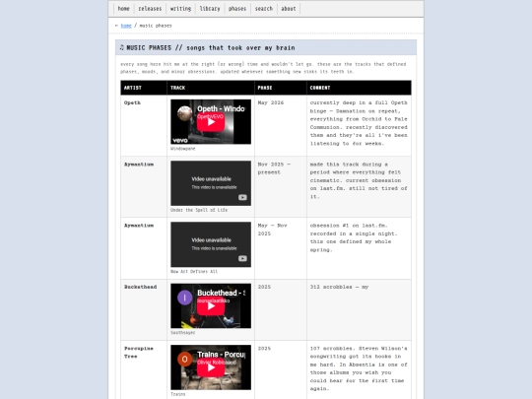
Task: Click the unavailable Under the Spell of Life video
Action: pos(211,183)
